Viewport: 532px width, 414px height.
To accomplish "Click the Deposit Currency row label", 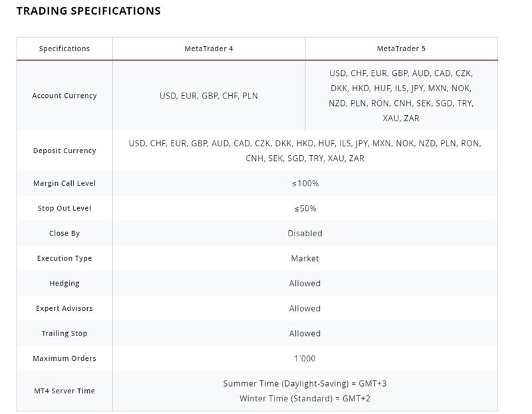I will point(65,151).
